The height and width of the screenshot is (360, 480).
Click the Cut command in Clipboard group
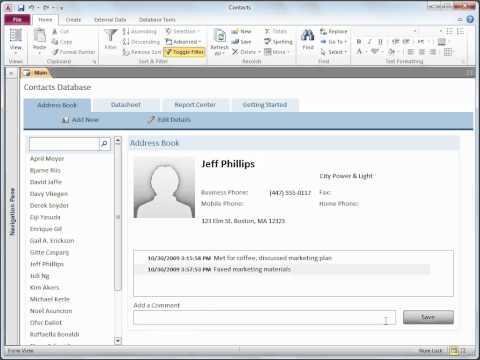60,31
